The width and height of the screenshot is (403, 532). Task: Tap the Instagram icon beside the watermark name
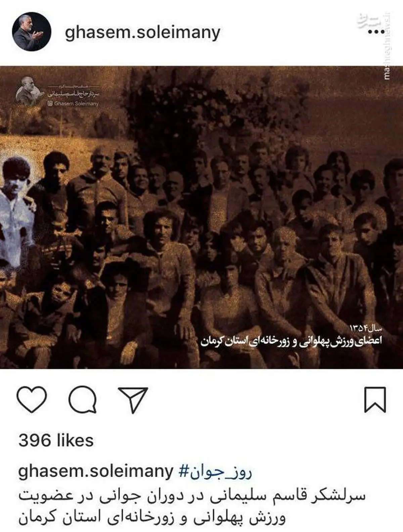pos(50,104)
